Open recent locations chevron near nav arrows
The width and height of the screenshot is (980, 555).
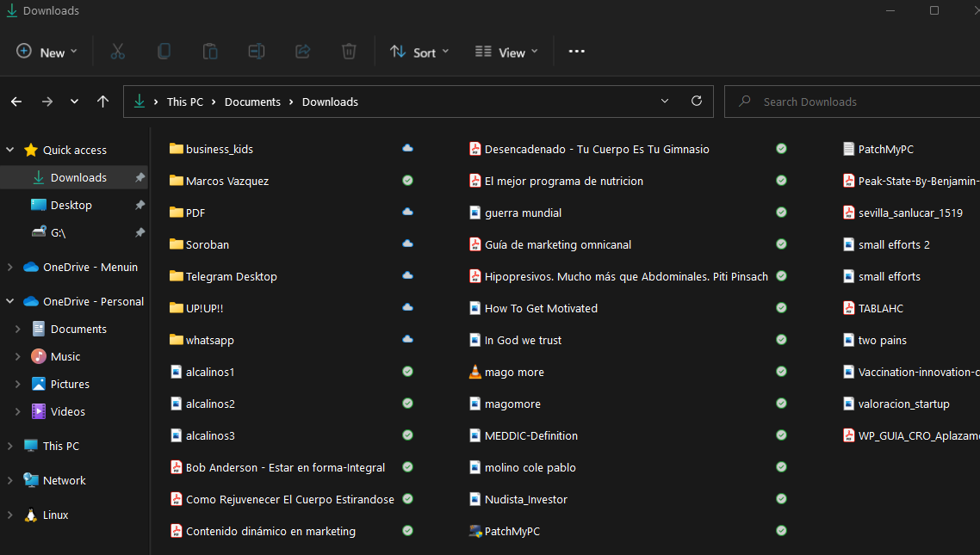tap(74, 102)
